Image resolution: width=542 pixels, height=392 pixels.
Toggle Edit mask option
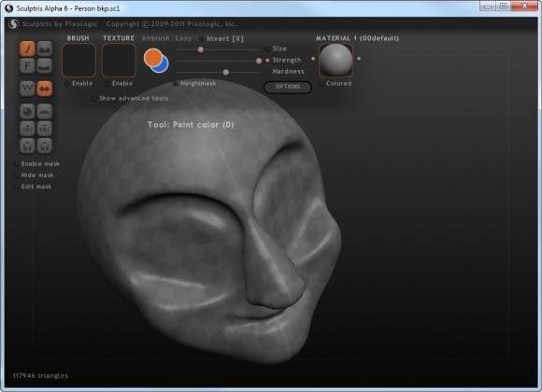coord(16,187)
